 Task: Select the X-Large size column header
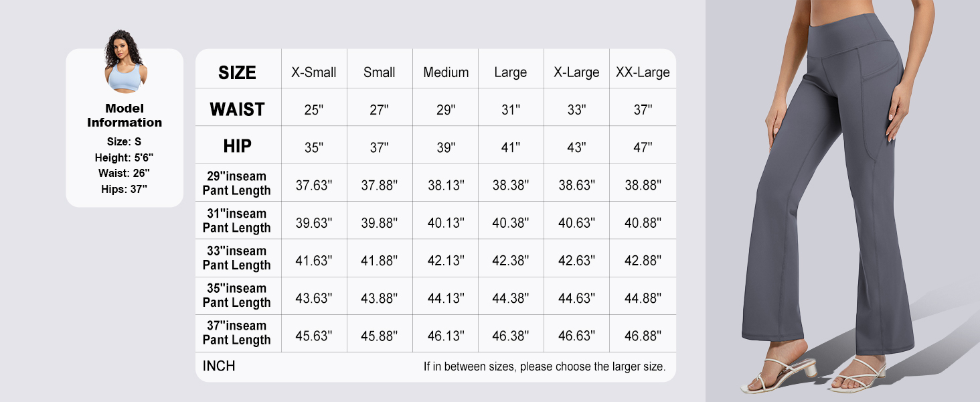tap(576, 72)
